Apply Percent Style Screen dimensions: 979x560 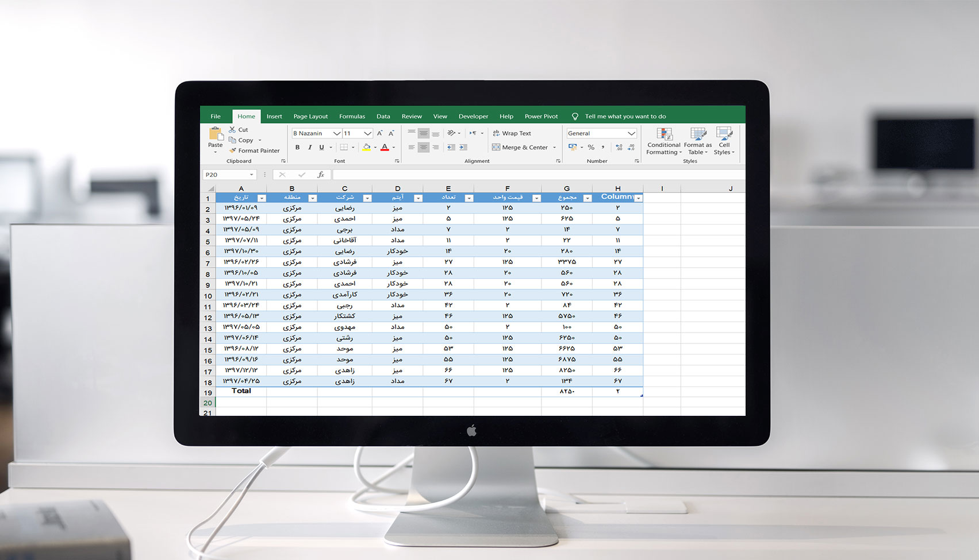[x=591, y=148]
